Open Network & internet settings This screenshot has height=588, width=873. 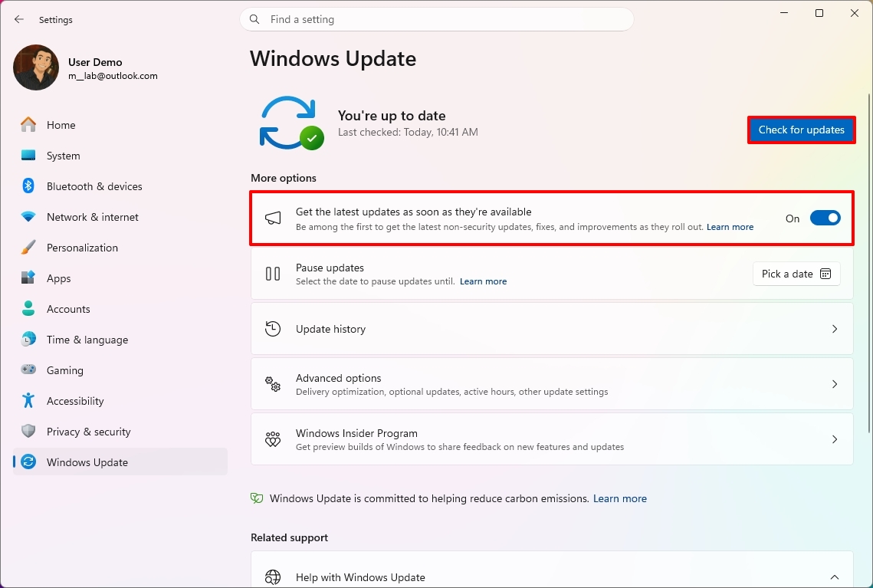[120, 217]
